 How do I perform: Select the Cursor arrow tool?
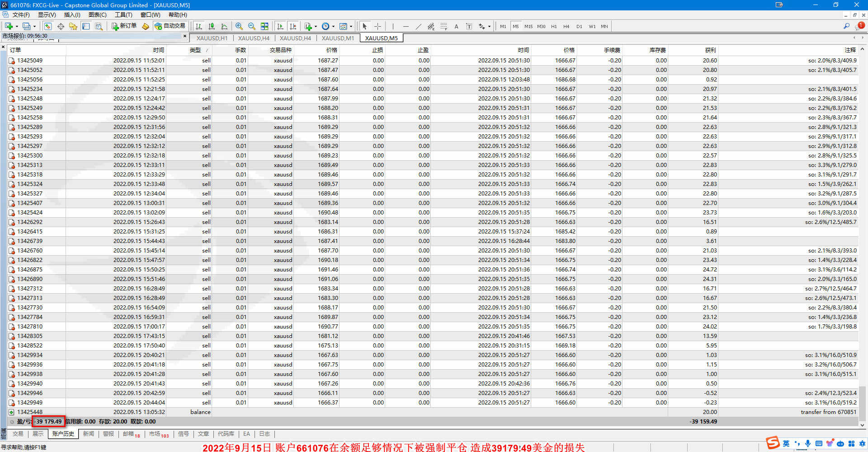pyautogui.click(x=365, y=26)
